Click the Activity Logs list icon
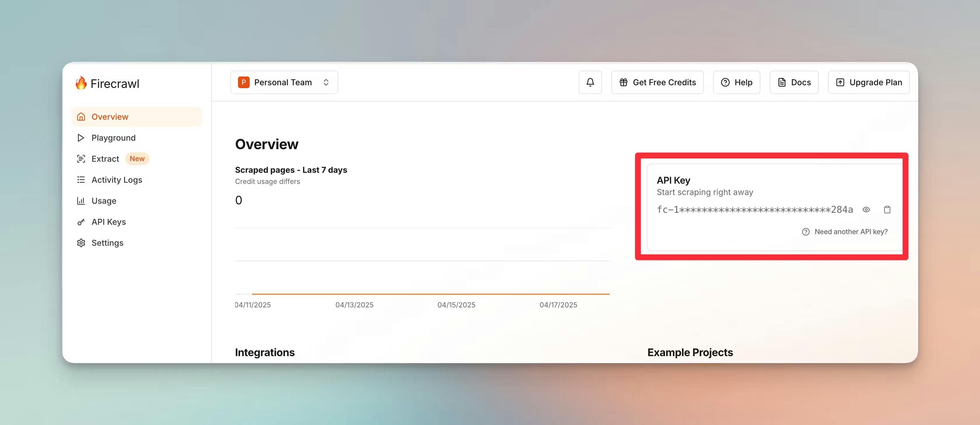This screenshot has height=425, width=980. coord(81,179)
